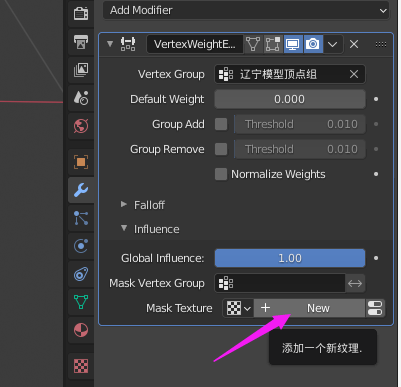Collapse the VertexWeightEdit modifier panel
This screenshot has width=401, height=387.
point(110,44)
